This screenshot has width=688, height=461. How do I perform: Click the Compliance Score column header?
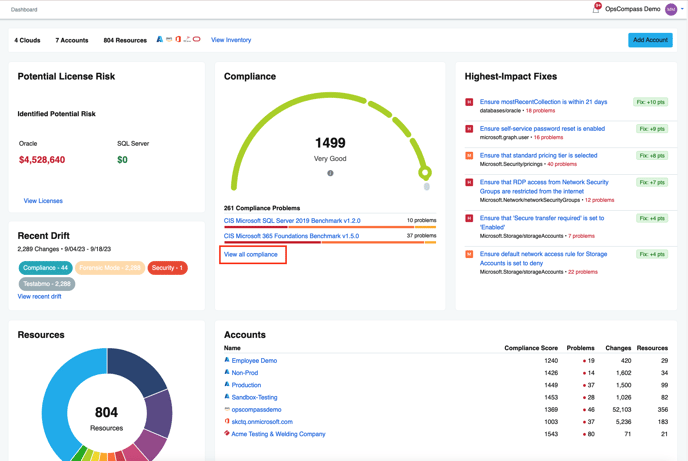[531, 348]
